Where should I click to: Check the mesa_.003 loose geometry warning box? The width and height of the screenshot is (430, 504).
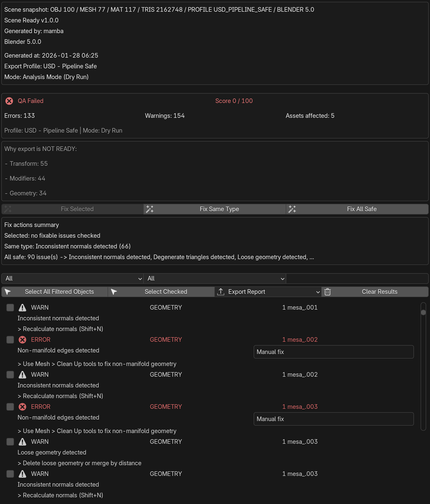[x=10, y=442]
